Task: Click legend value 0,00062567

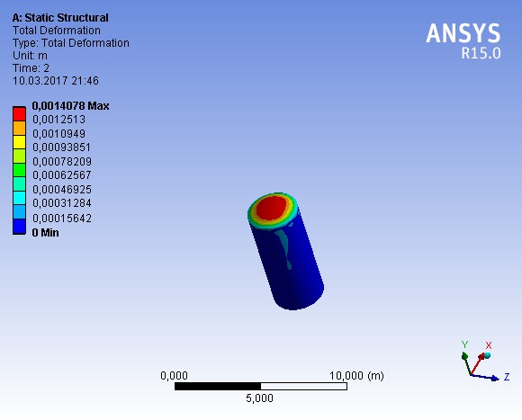Action: click(x=61, y=175)
